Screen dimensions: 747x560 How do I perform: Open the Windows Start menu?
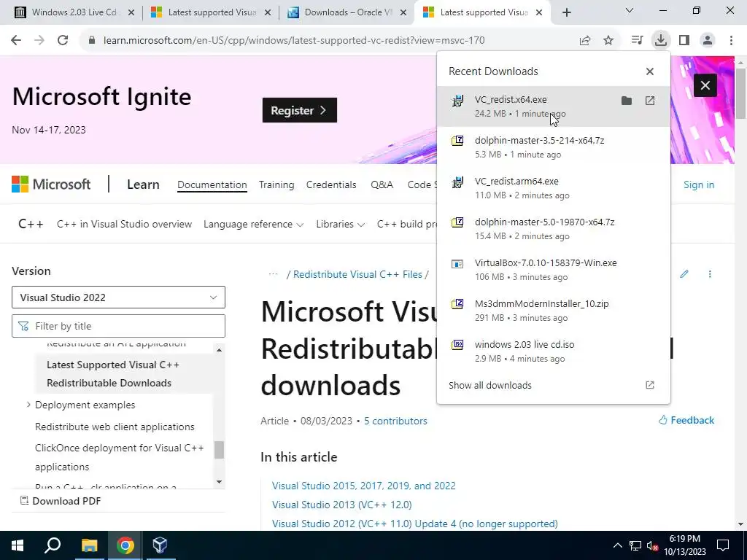pos(18,545)
